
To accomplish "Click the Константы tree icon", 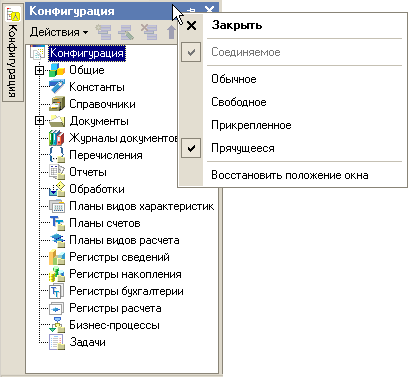I will 57,87.
